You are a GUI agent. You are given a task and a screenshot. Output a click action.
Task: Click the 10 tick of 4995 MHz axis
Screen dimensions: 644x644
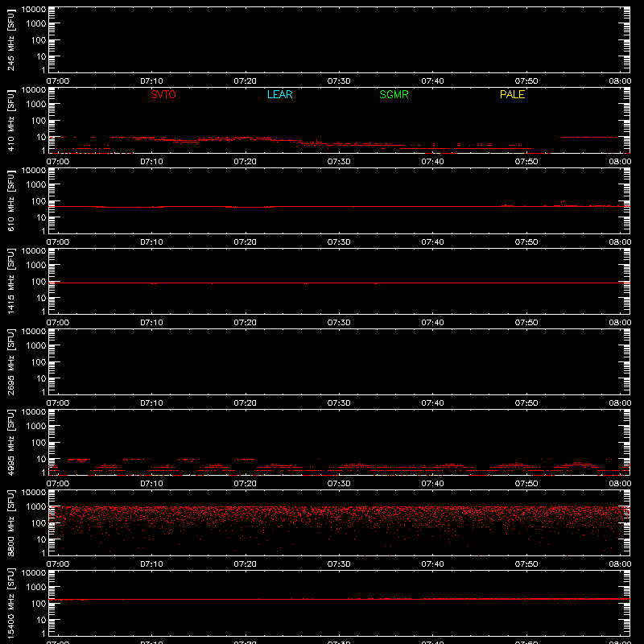click(x=41, y=459)
